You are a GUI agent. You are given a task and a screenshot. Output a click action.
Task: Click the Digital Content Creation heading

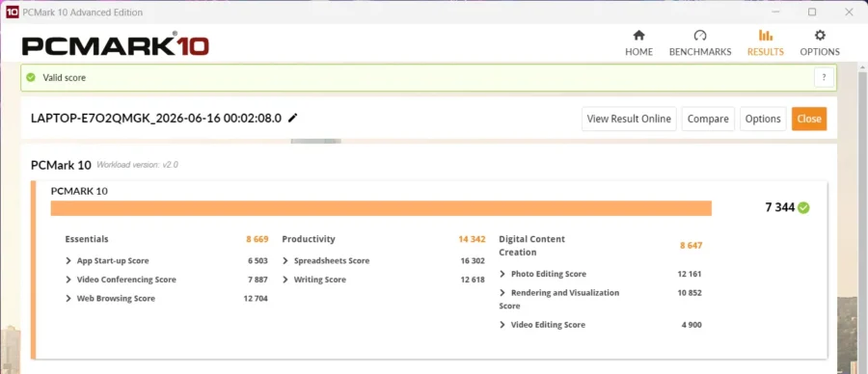[532, 246]
